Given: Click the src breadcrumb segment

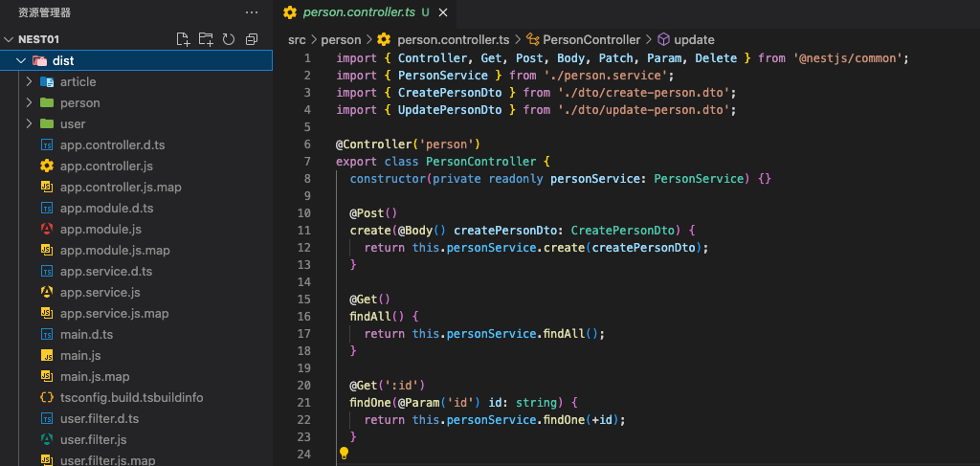Looking at the screenshot, I should [x=297, y=40].
